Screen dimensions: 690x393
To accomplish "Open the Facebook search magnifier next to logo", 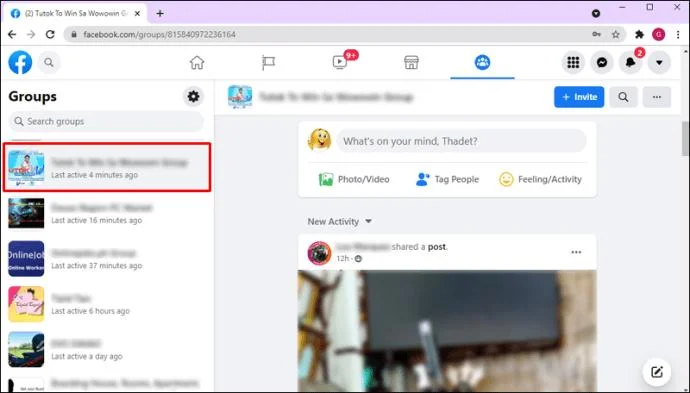I will point(49,62).
